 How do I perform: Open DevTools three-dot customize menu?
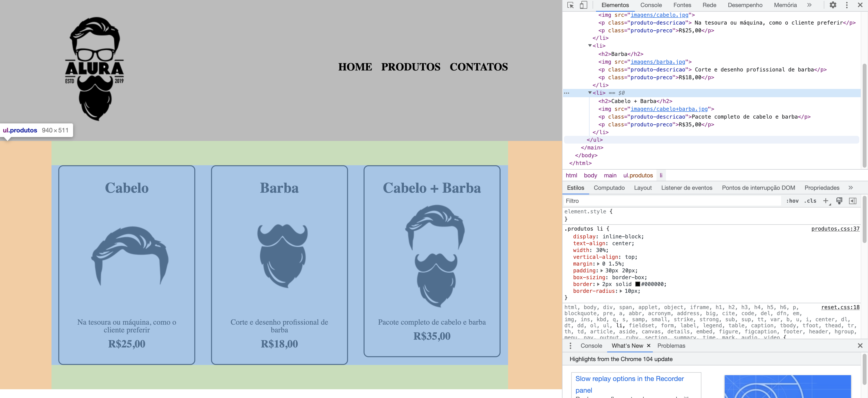point(846,5)
